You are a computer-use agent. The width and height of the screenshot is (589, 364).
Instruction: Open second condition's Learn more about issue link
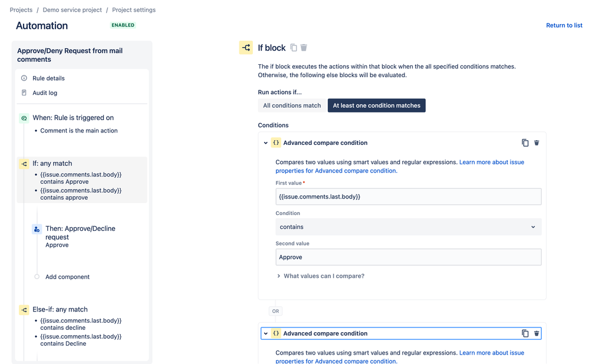(400, 356)
